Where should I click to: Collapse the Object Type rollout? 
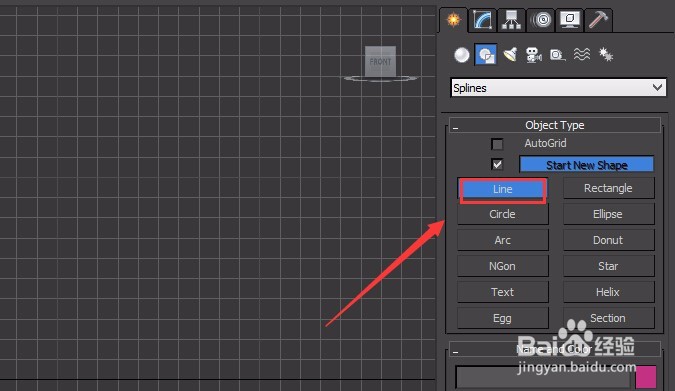554,125
